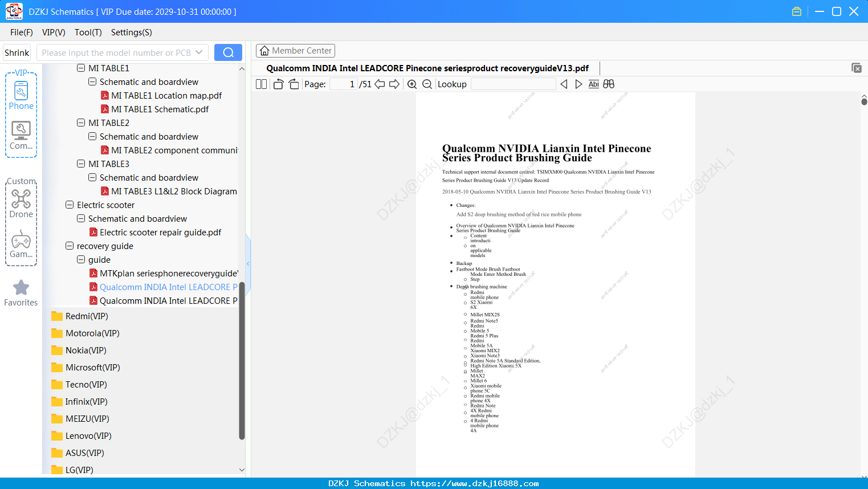The image size is (868, 489).
Task: Collapse the MI TABLE1 node
Action: tap(81, 68)
